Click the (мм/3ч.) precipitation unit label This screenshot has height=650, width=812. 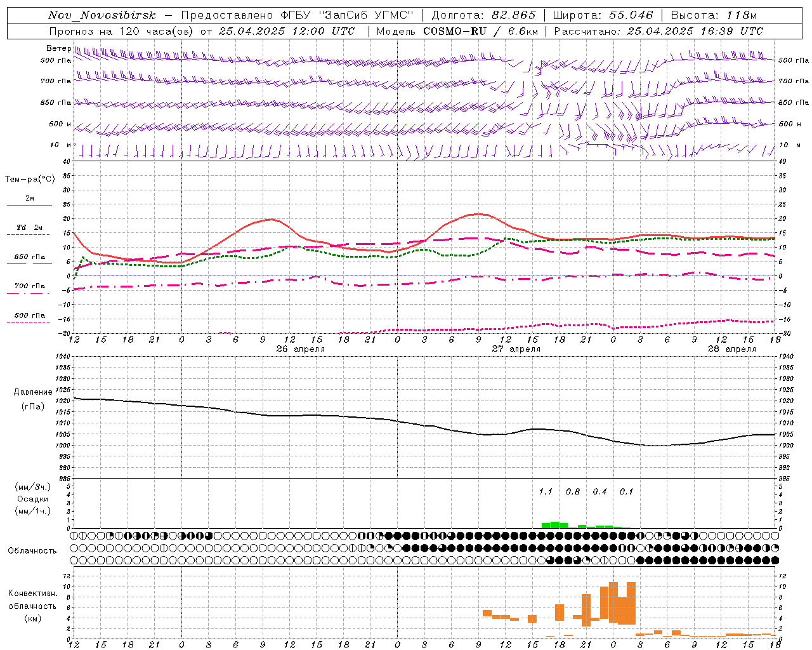tap(32, 487)
